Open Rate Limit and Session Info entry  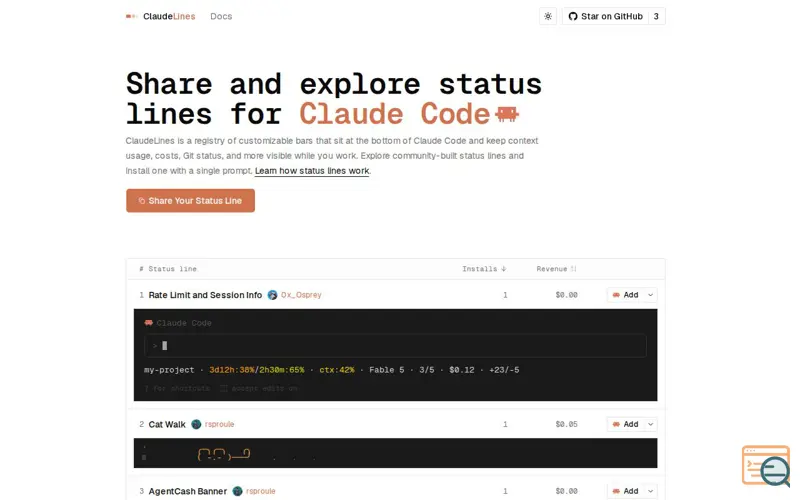pyautogui.click(x=205, y=295)
